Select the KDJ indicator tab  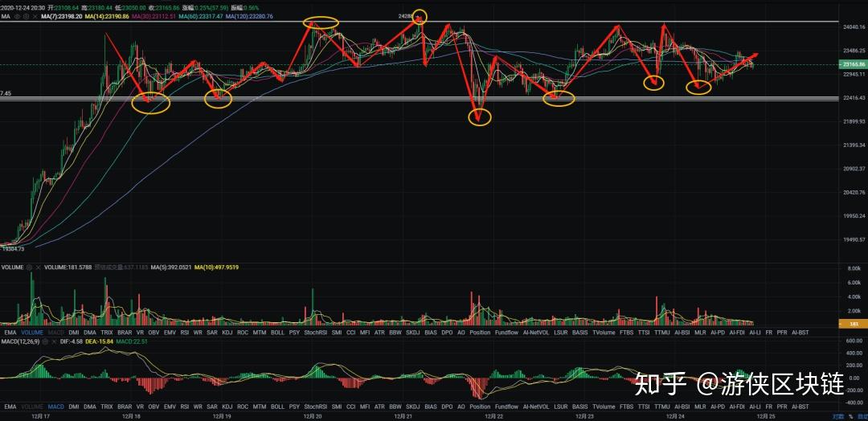coord(227,332)
